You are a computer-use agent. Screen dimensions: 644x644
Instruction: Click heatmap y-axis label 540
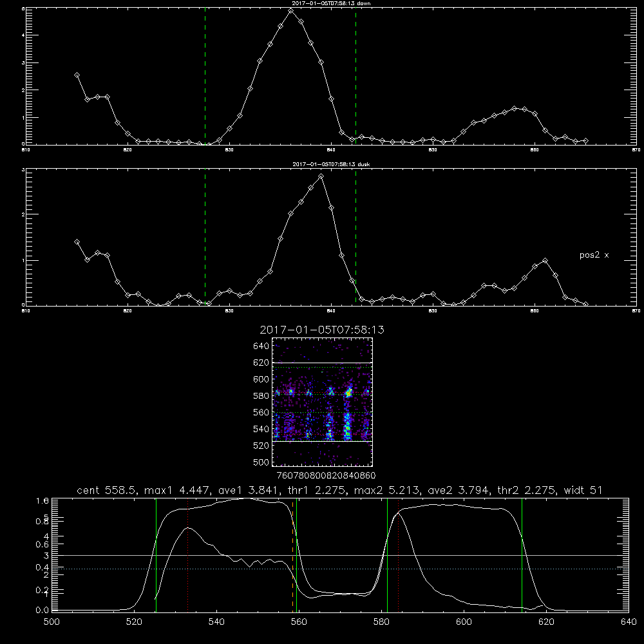coord(261,429)
